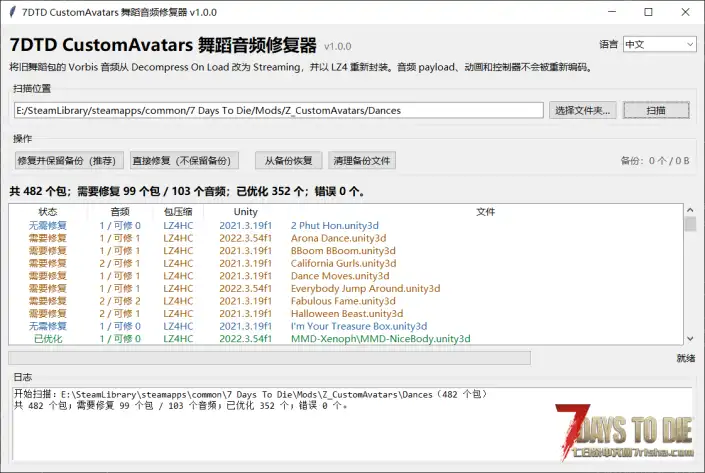Maximize the window
The width and height of the screenshot is (705, 473).
[648, 12]
